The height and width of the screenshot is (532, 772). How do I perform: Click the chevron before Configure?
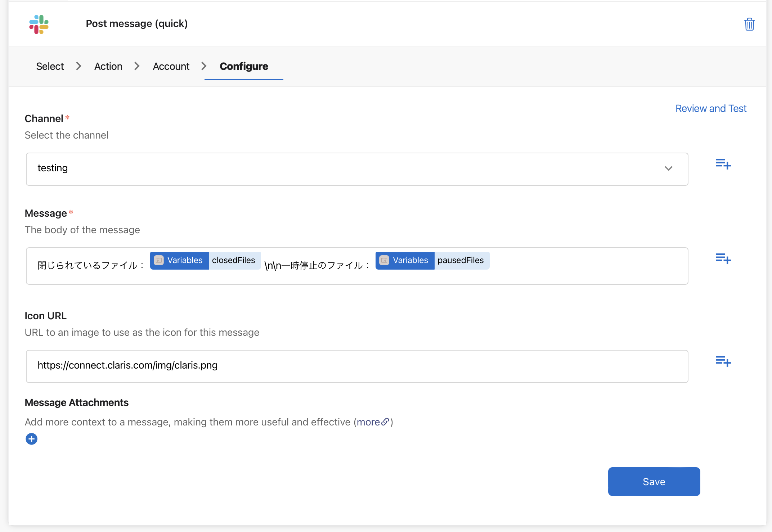204,66
